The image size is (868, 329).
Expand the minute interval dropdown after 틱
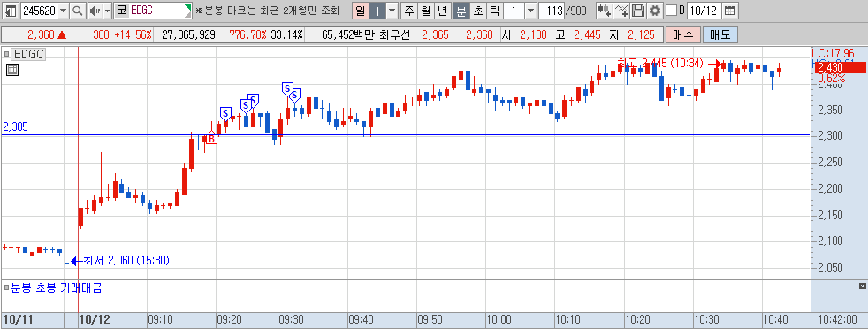530,11
